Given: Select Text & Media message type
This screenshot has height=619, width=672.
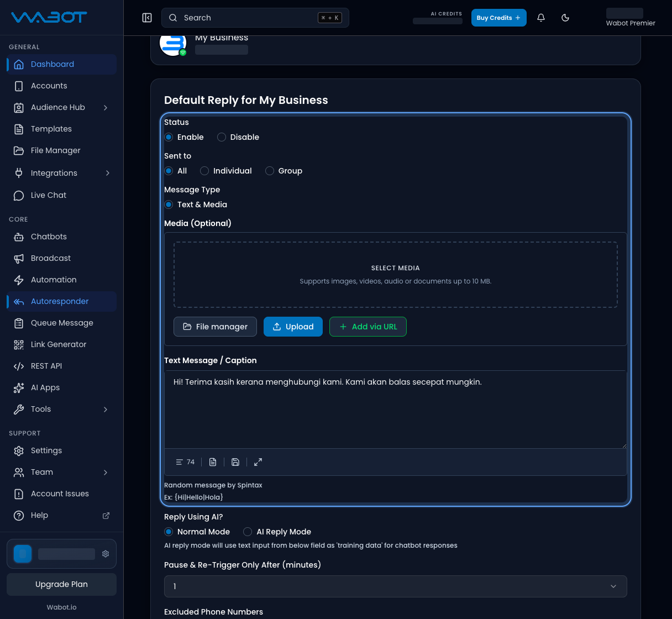Looking at the screenshot, I should point(169,204).
